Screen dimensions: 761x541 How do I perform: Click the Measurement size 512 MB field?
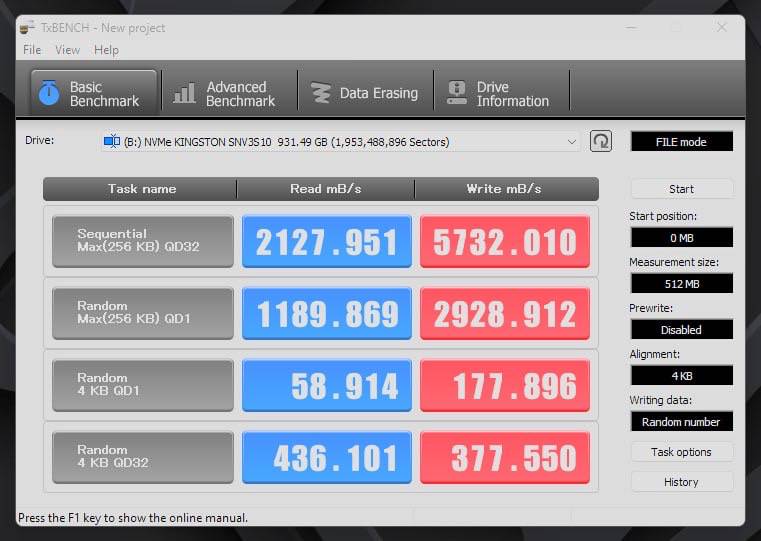click(681, 283)
